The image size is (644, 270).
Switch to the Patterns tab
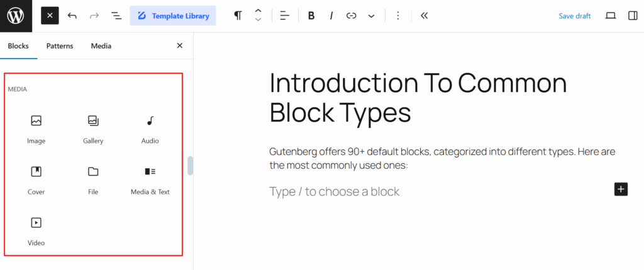click(60, 46)
